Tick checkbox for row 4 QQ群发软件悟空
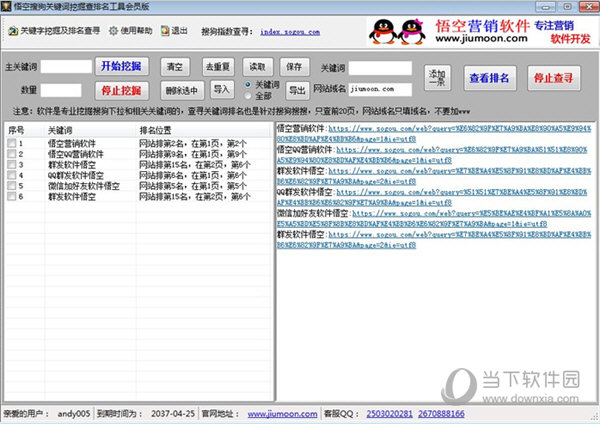Viewport: 600px width, 424px height. tap(11, 175)
